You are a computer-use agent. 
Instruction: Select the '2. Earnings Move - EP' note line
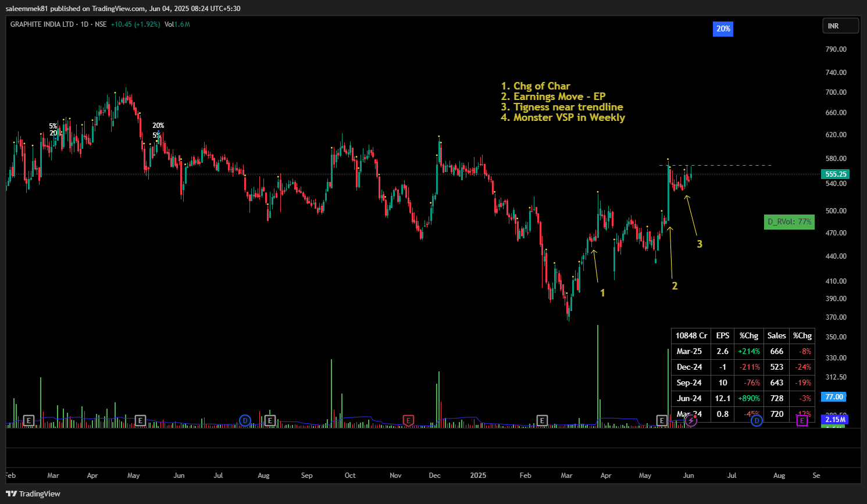tap(553, 96)
